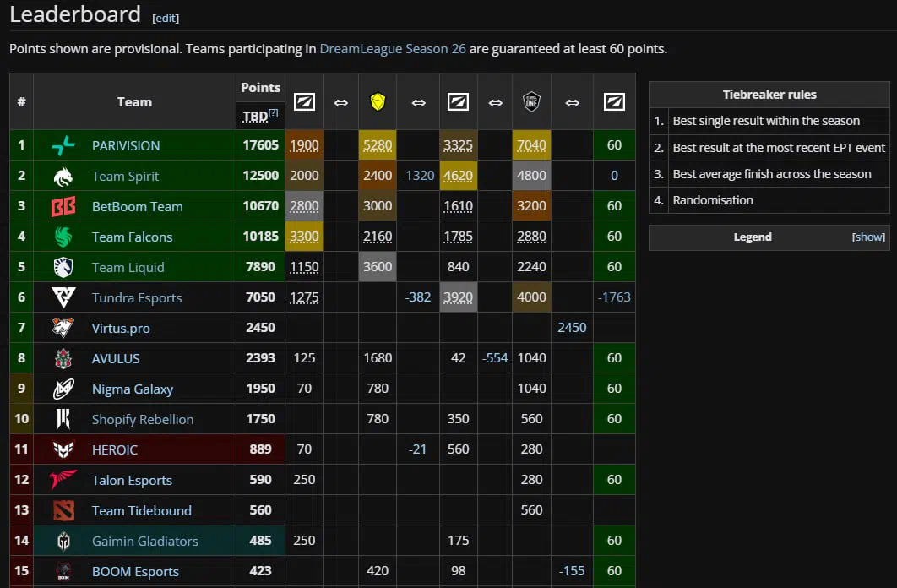Select PARIVISION's gold 7040 points cell

click(x=531, y=145)
